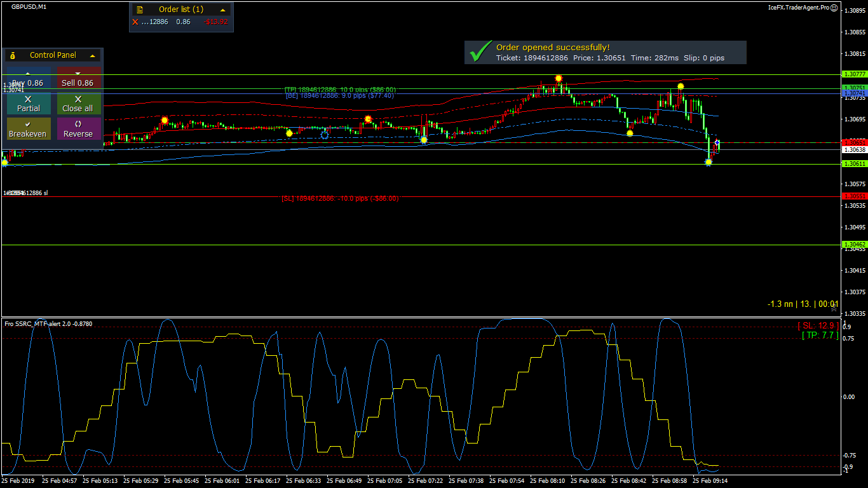Select the [TP] 1894612886 line label
This screenshot has width=868, height=488.
[340, 90]
